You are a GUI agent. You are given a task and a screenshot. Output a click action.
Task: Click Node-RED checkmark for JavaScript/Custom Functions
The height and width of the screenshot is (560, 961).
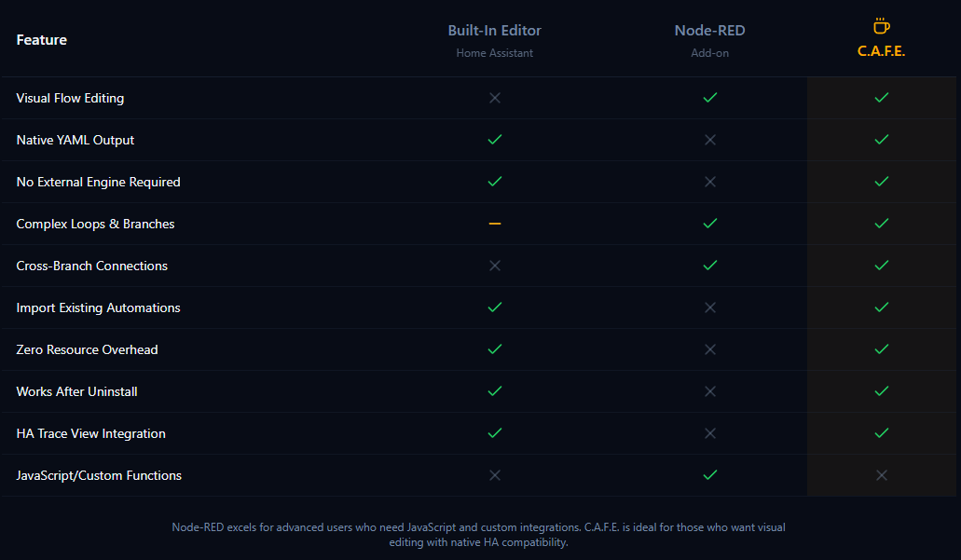(710, 475)
